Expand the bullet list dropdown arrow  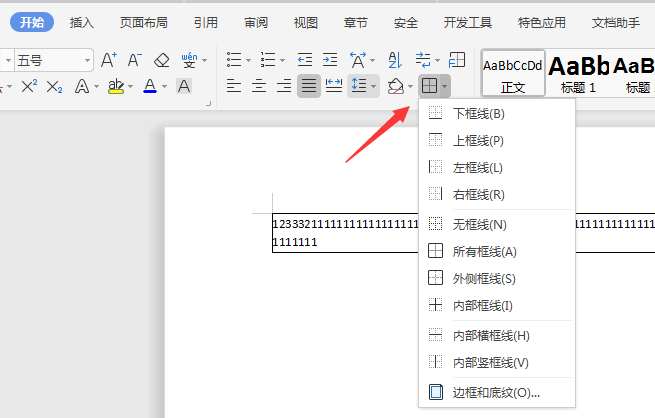(x=249, y=61)
